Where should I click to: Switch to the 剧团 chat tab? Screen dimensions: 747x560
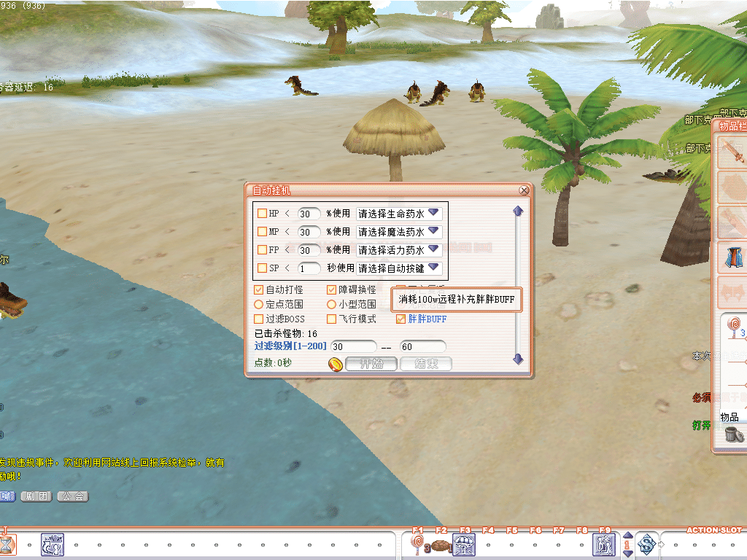tap(35, 496)
